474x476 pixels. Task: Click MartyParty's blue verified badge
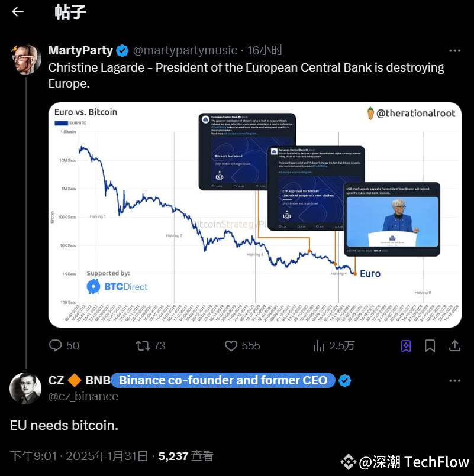122,50
